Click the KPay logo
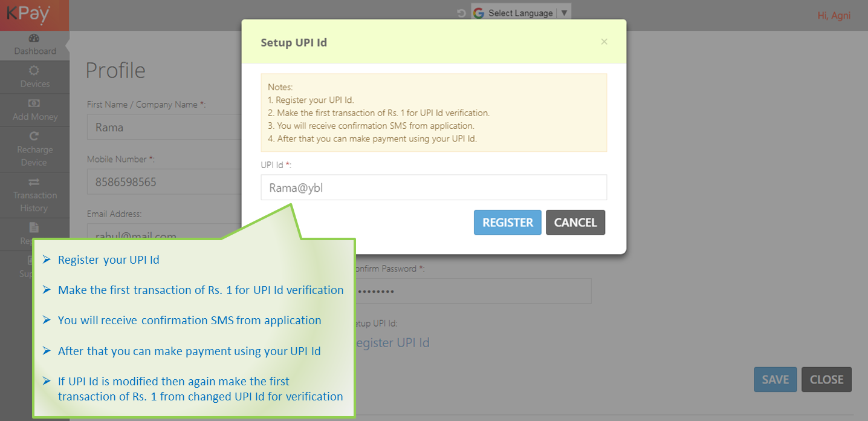Image resolution: width=868 pixels, height=421 pixels. click(x=28, y=14)
